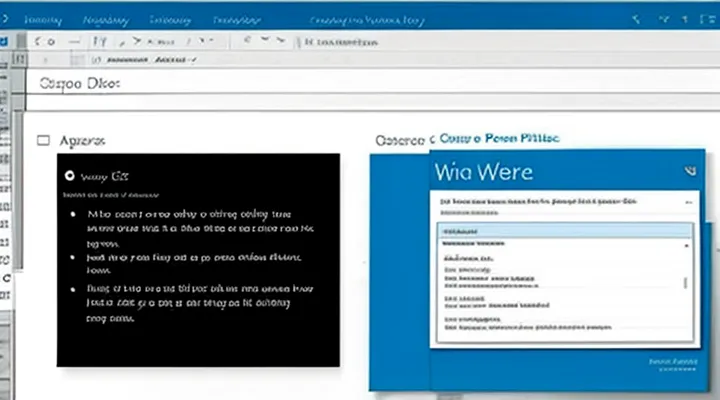Click the up arrow of the dialog list scrollbar

coord(686,246)
